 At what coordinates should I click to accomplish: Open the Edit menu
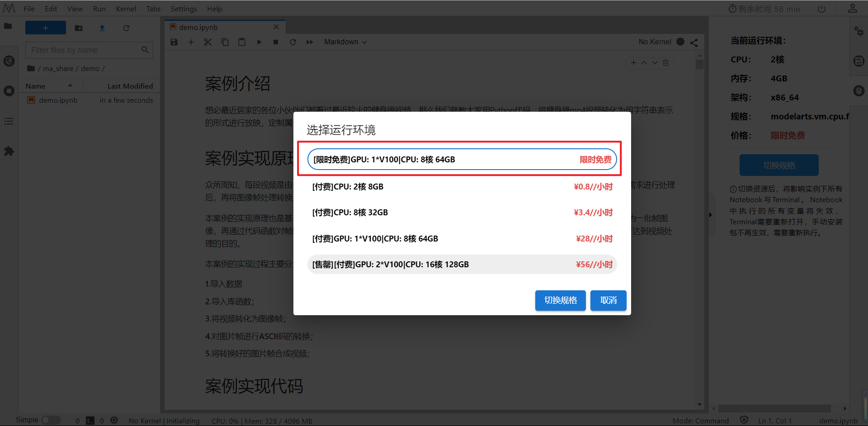point(51,9)
